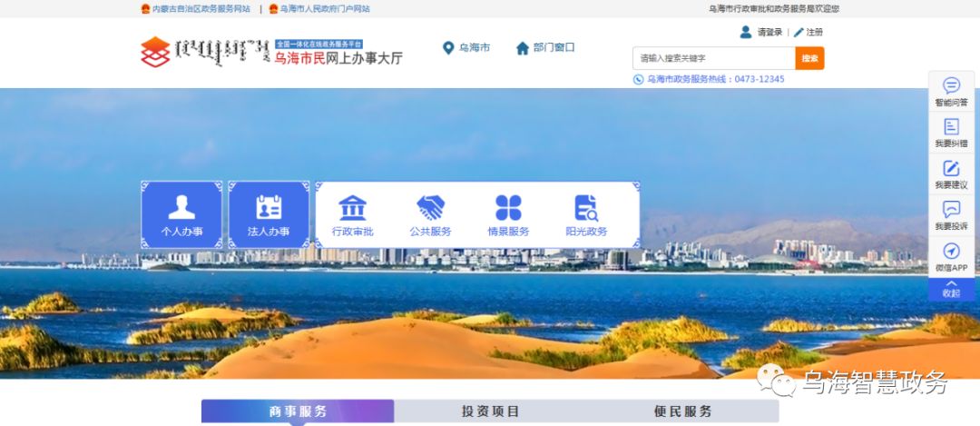Click the user avatar icon beside 请登录

(746, 32)
